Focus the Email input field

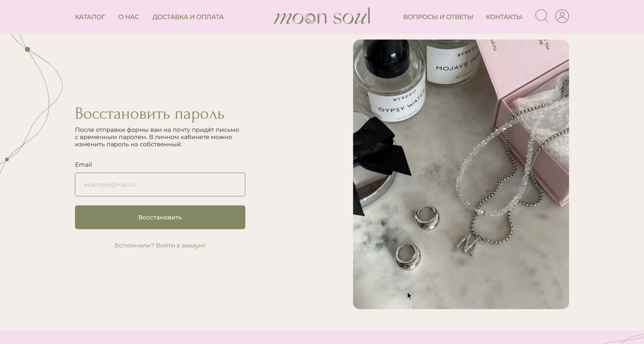click(160, 185)
